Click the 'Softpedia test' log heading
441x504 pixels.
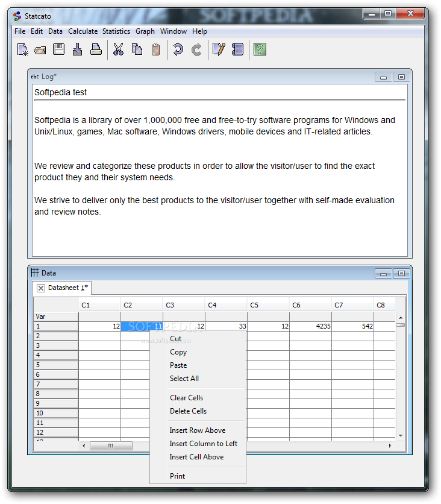coord(60,93)
